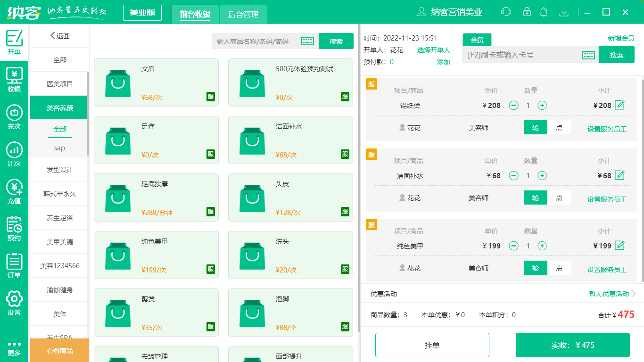Open notifications via the bell icon
The width and height of the screenshot is (644, 362).
[x=544, y=11]
